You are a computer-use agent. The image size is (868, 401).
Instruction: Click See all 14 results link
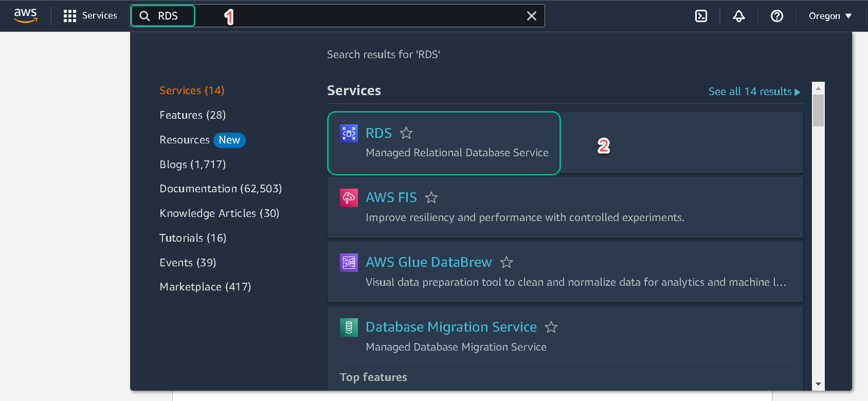754,92
